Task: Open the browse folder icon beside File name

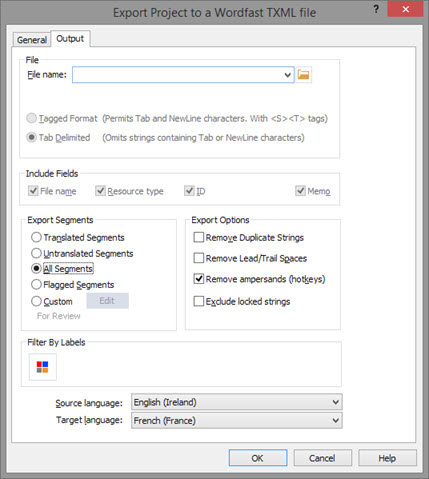Action: pyautogui.click(x=303, y=74)
